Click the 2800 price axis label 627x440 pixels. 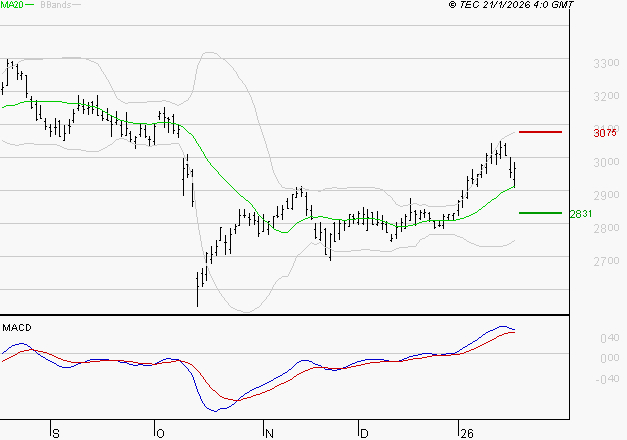[606, 228]
